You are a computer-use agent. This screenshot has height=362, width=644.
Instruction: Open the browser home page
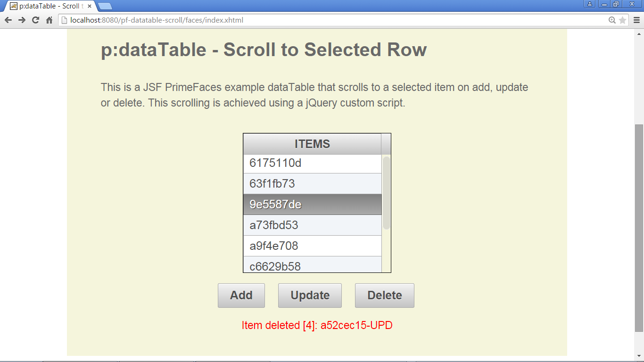click(49, 20)
